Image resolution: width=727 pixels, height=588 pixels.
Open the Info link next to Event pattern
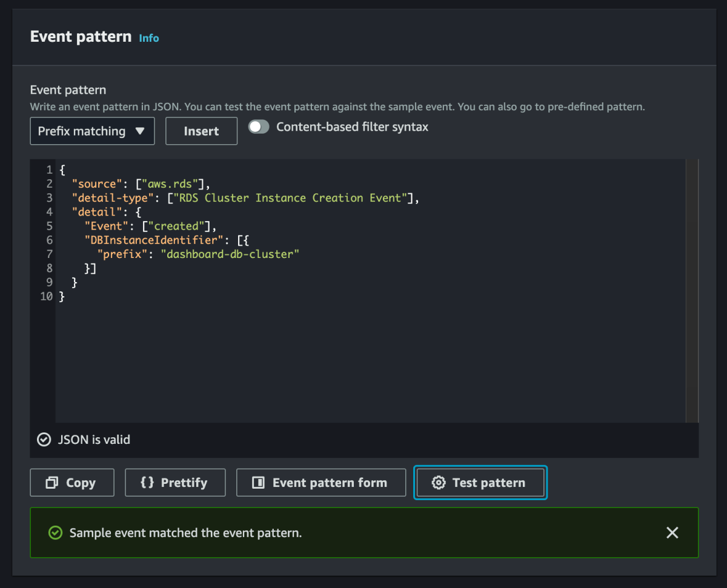[x=149, y=38]
